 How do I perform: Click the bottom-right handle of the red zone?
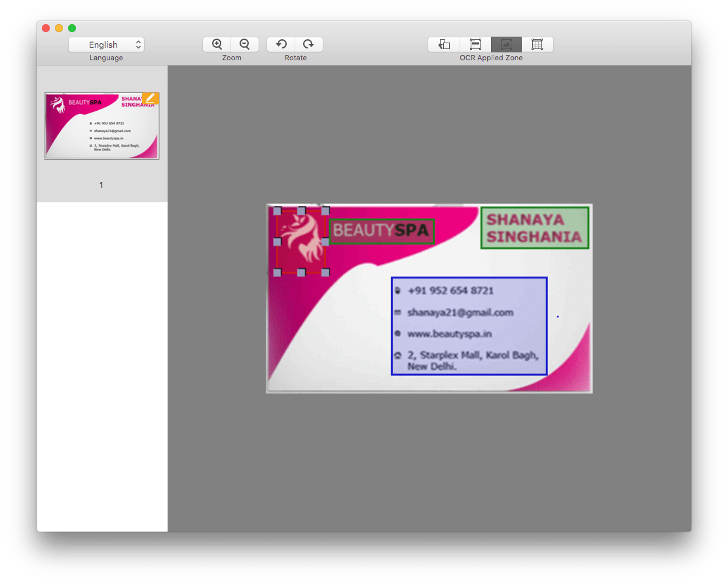pyautogui.click(x=325, y=272)
